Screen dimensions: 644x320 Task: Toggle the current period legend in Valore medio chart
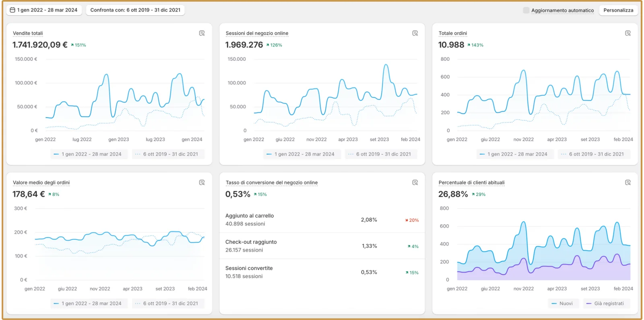pyautogui.click(x=89, y=303)
